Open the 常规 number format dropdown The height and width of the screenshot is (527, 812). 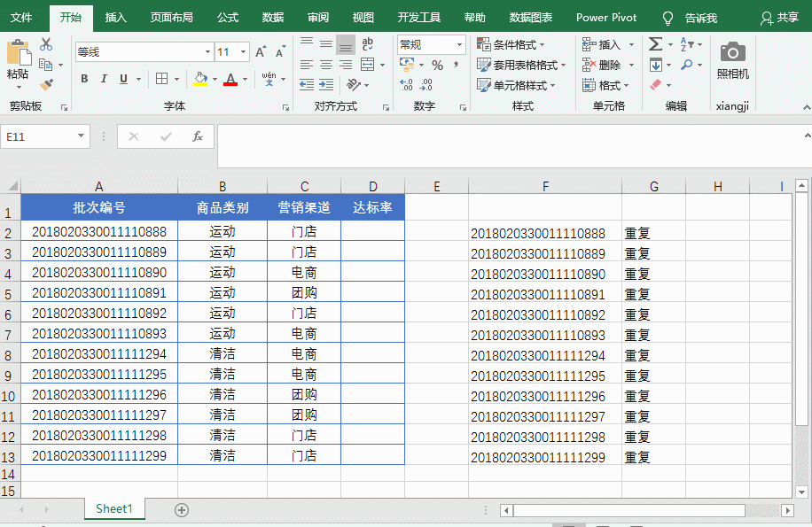coord(459,44)
